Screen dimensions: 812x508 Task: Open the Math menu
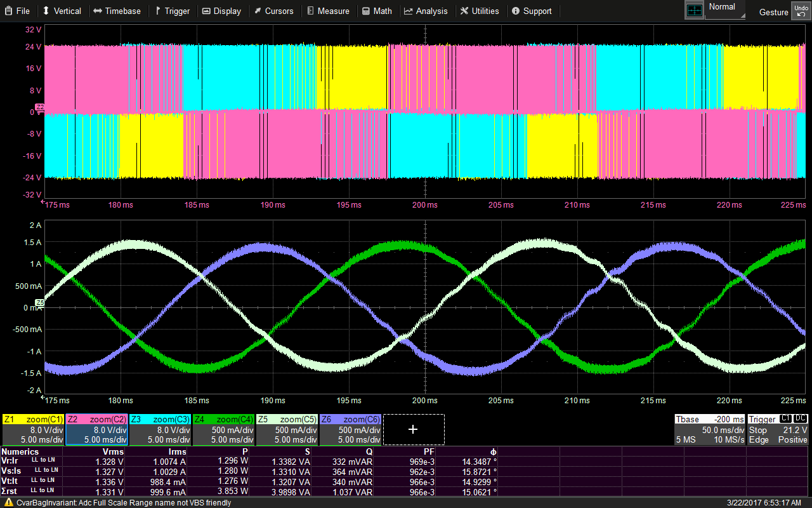[x=377, y=11]
